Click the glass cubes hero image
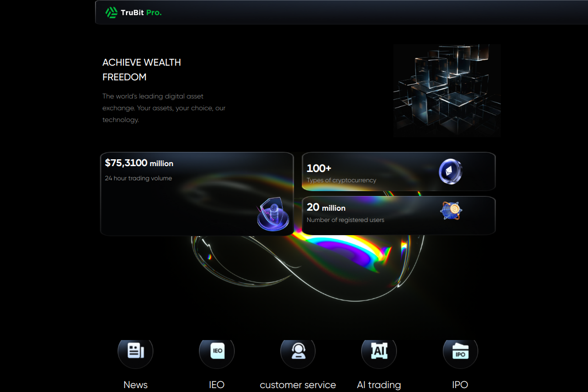 tap(447, 91)
